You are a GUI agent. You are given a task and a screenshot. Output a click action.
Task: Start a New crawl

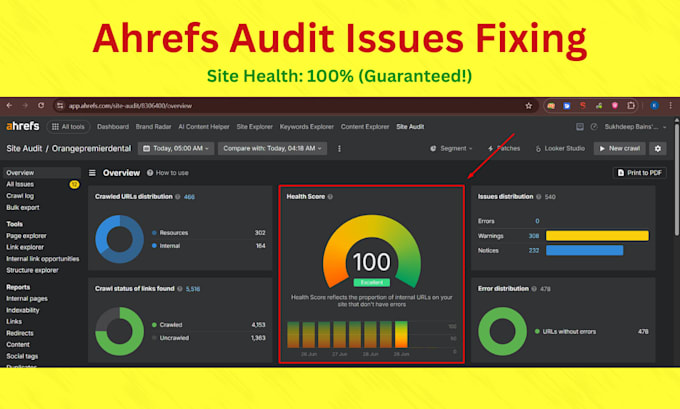point(619,148)
